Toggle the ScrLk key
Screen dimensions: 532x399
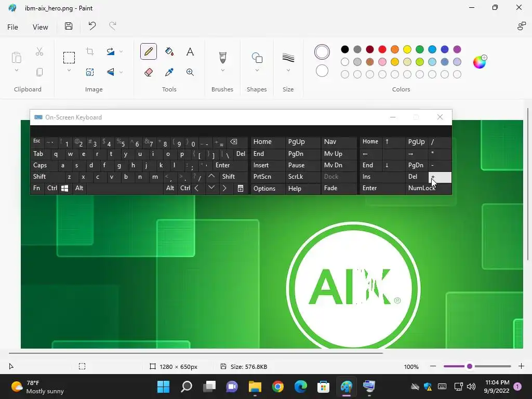[302, 177]
